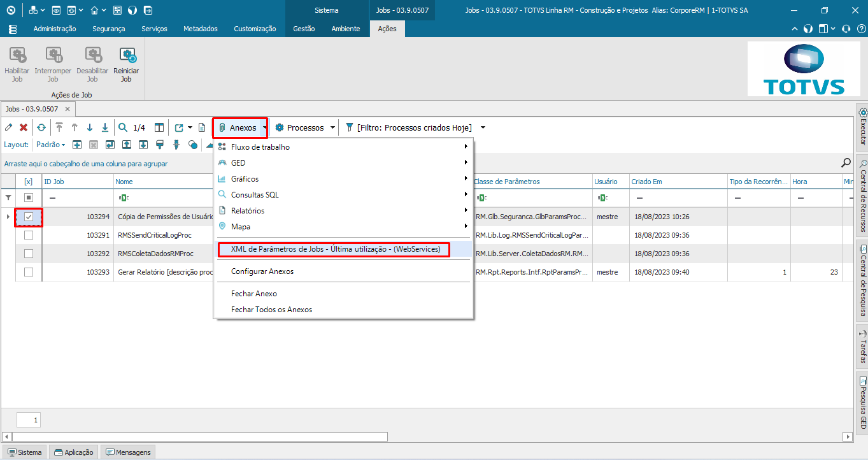Refresh the jobs list with the refresh icon

[41, 127]
